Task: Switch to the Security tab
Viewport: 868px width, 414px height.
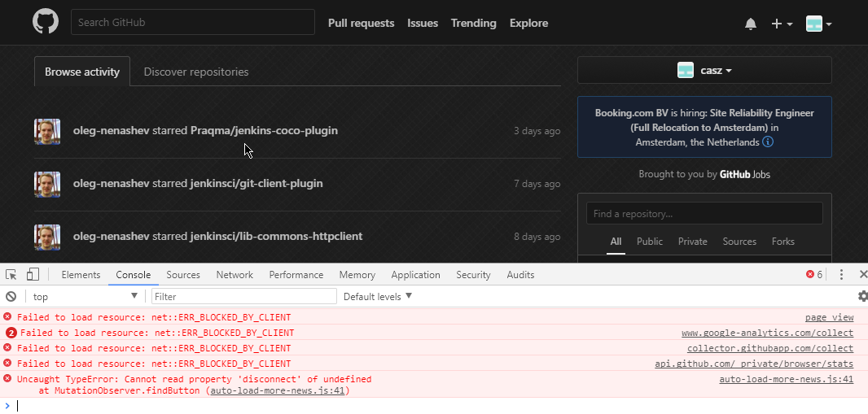Action: point(473,275)
